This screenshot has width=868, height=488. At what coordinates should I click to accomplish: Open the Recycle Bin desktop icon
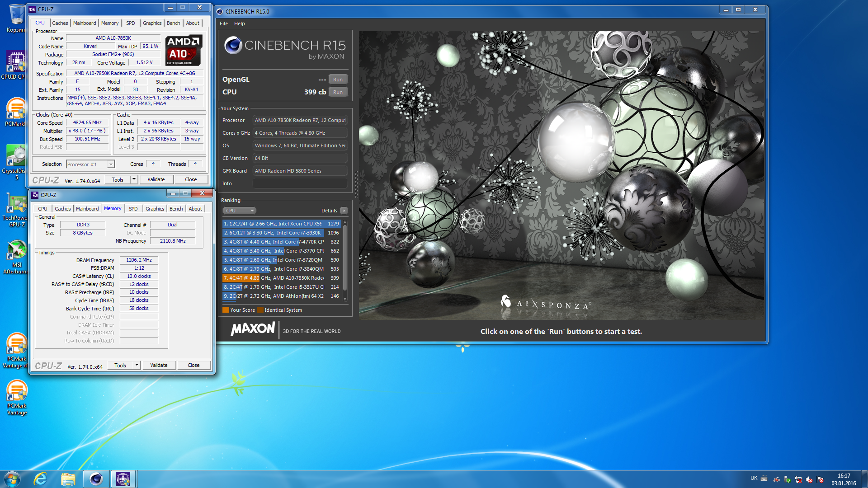pyautogui.click(x=16, y=18)
